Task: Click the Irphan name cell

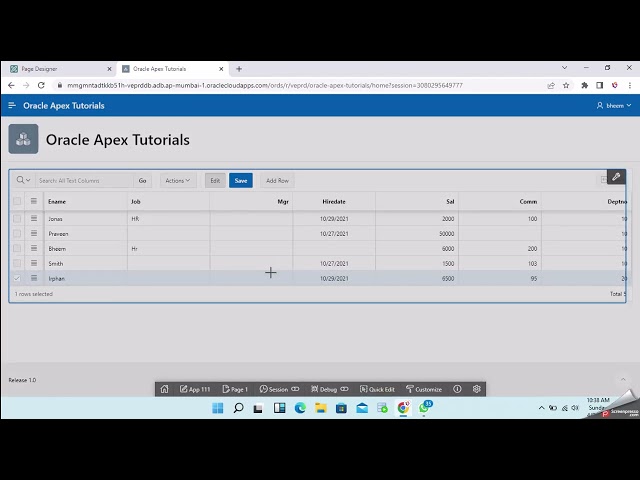Action: tap(86, 278)
